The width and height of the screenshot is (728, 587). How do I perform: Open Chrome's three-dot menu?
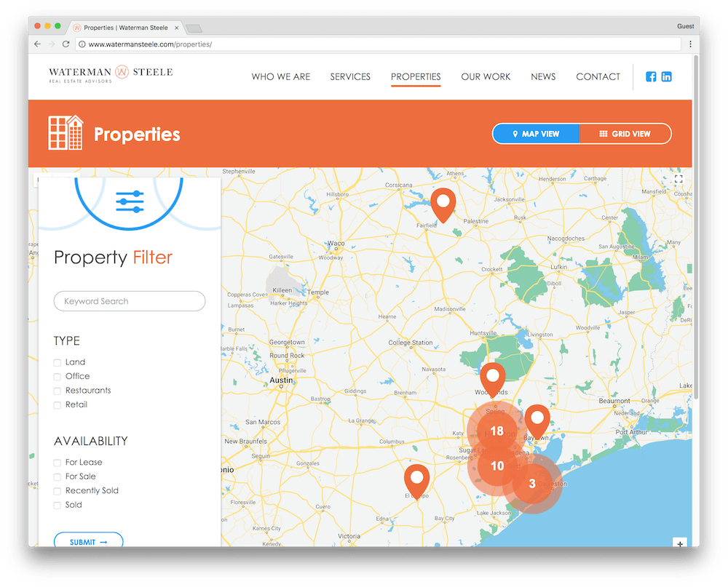690,44
